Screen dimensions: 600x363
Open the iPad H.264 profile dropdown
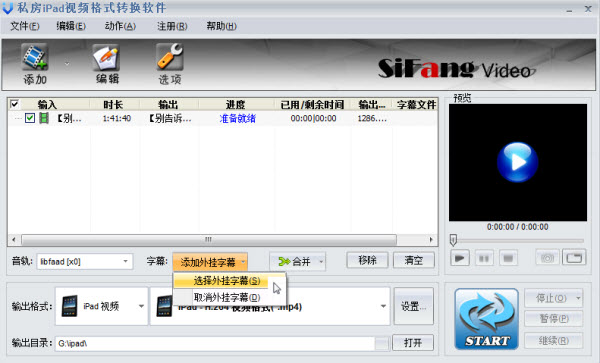270,306
